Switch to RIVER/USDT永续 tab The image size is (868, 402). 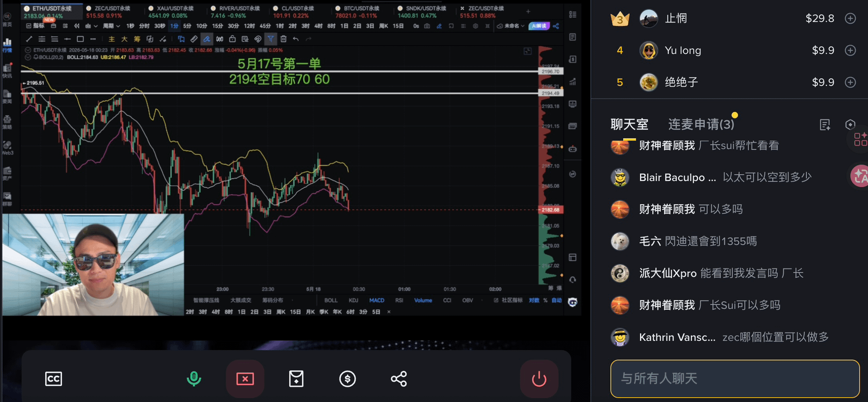(x=239, y=8)
